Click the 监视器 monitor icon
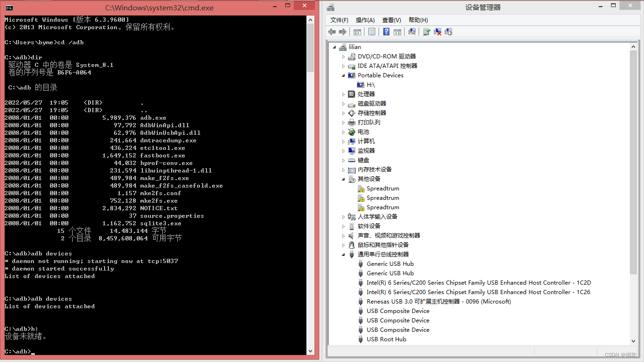Viewport: 644px width, 362px height. tap(352, 151)
